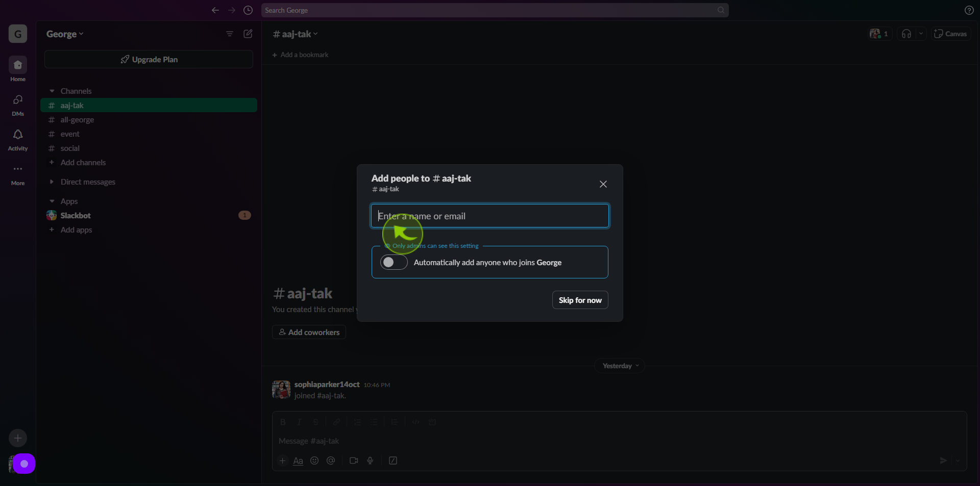Close the Add people dialog
This screenshot has width=980, height=486.
tap(603, 184)
